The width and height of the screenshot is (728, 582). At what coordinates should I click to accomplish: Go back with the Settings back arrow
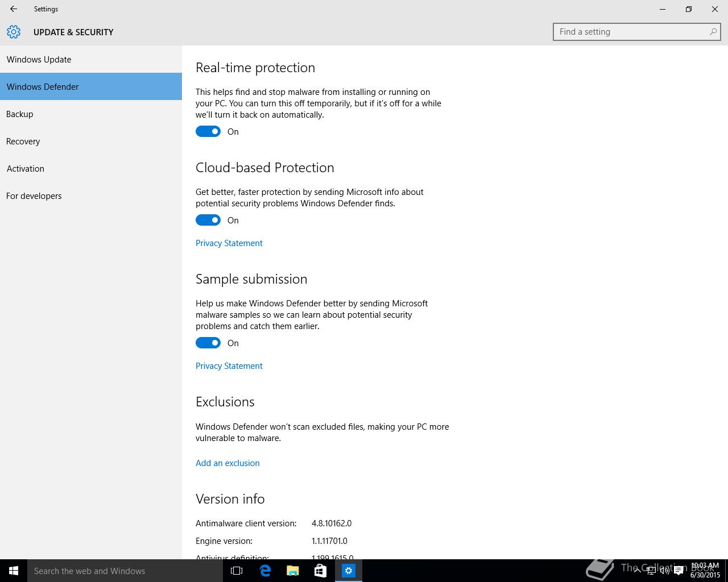coord(14,9)
